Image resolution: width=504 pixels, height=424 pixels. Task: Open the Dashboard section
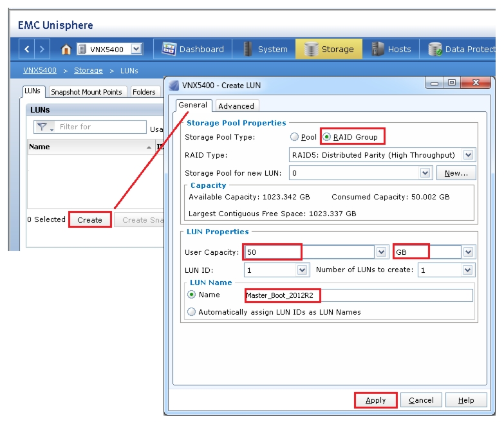(192, 49)
